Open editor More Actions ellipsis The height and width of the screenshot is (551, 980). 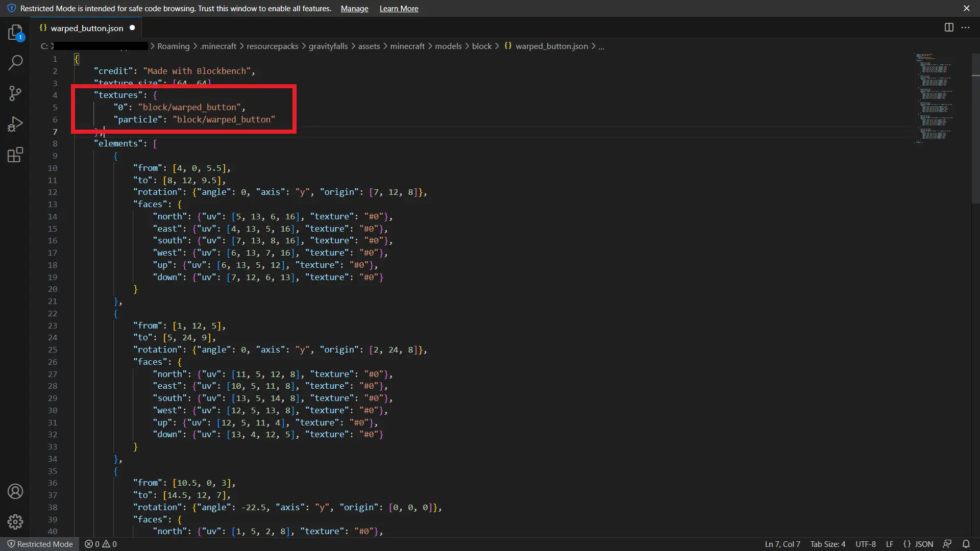click(x=965, y=28)
